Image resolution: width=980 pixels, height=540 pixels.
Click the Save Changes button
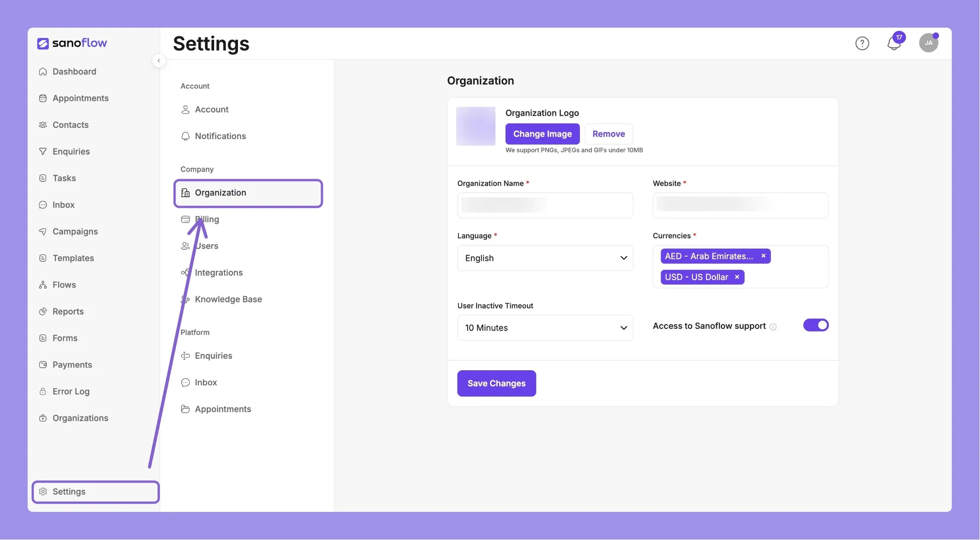[496, 384]
